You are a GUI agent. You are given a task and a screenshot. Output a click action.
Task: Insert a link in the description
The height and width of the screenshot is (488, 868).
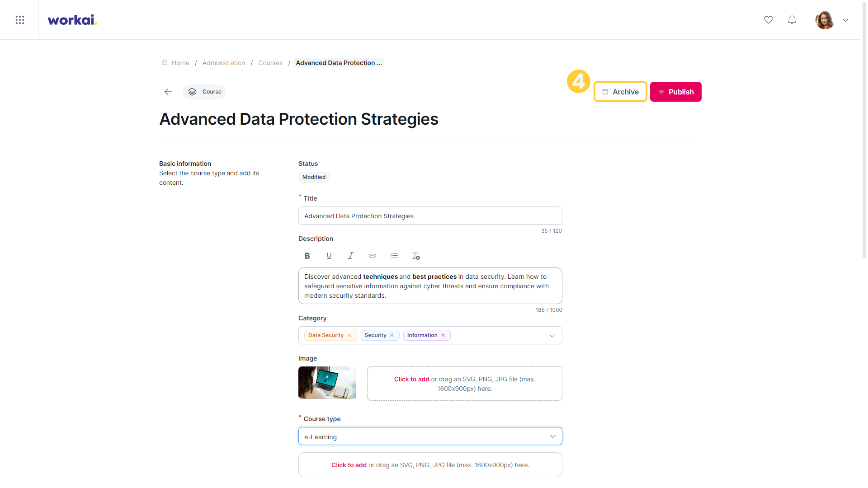click(373, 256)
